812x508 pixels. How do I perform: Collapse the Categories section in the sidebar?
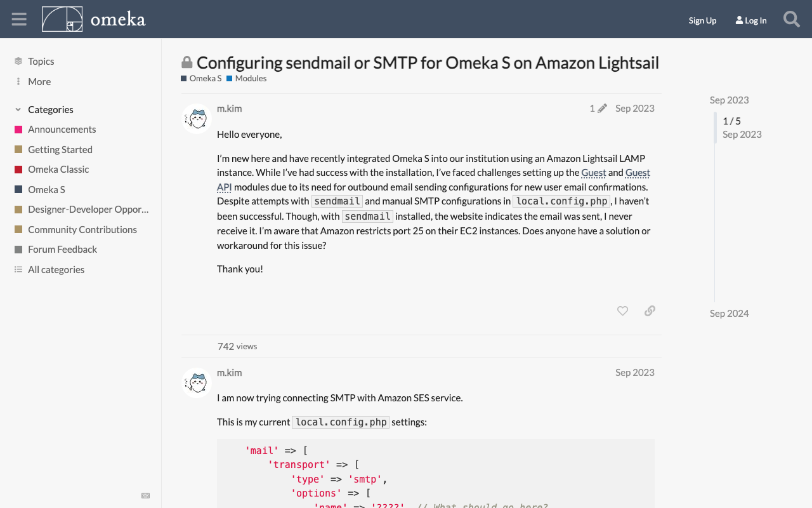[x=16, y=109]
